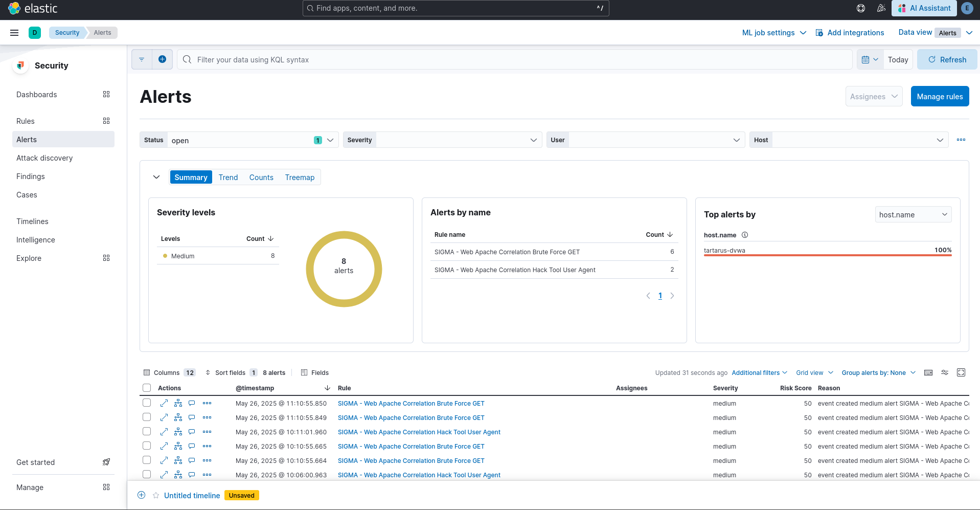
Task: Favorite the Untitled timeline with star icon
Action: 156,495
